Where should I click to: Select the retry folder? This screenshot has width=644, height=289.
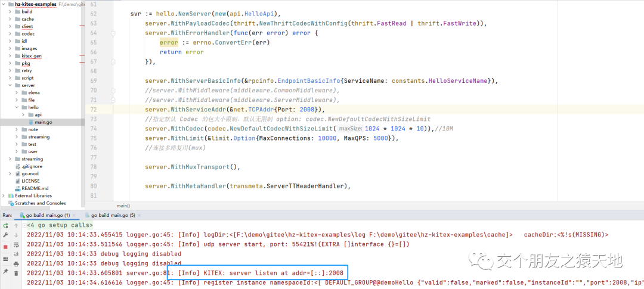pos(26,70)
